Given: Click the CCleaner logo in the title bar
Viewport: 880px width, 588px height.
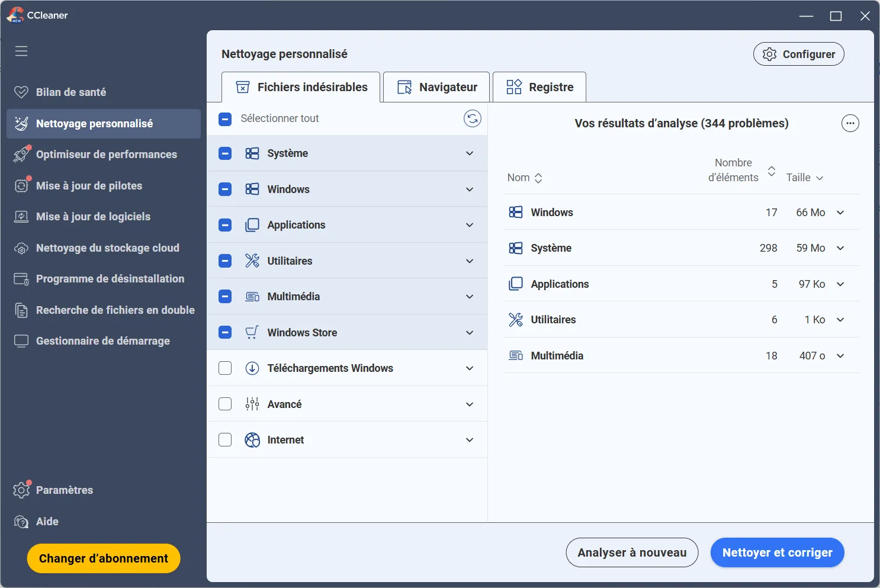Looking at the screenshot, I should coord(15,15).
